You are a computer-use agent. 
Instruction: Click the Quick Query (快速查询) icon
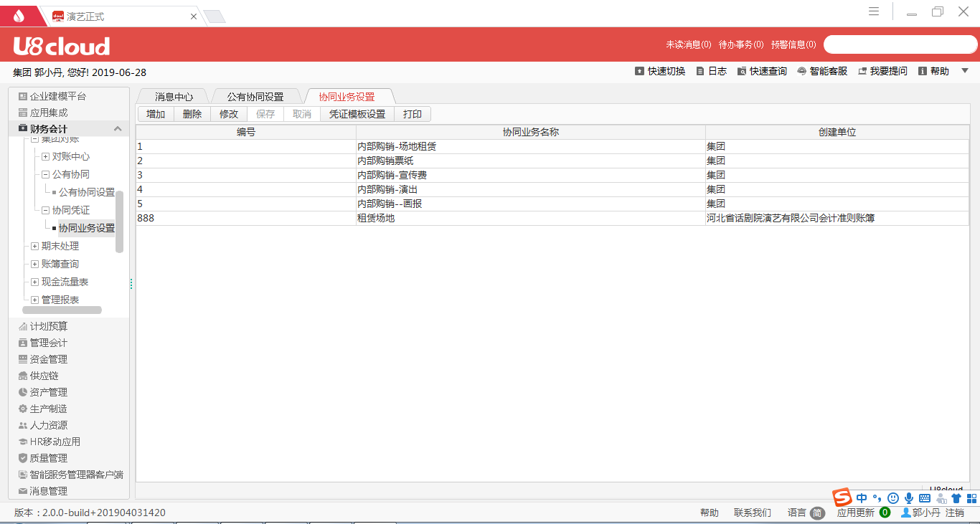(742, 72)
